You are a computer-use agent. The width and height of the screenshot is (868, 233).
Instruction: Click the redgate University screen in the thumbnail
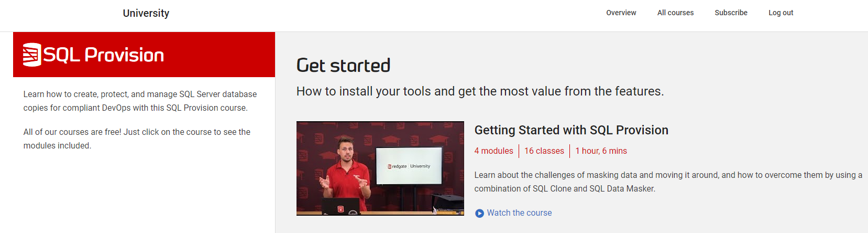409,166
